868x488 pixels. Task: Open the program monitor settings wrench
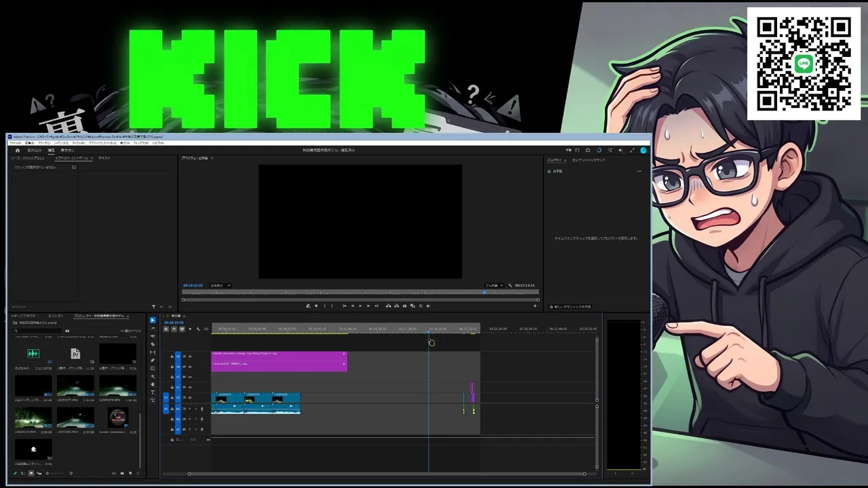511,285
